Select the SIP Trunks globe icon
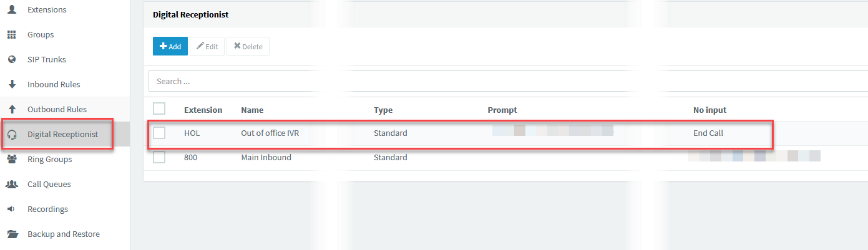Viewport: 868px width, 250px height. coord(11,60)
